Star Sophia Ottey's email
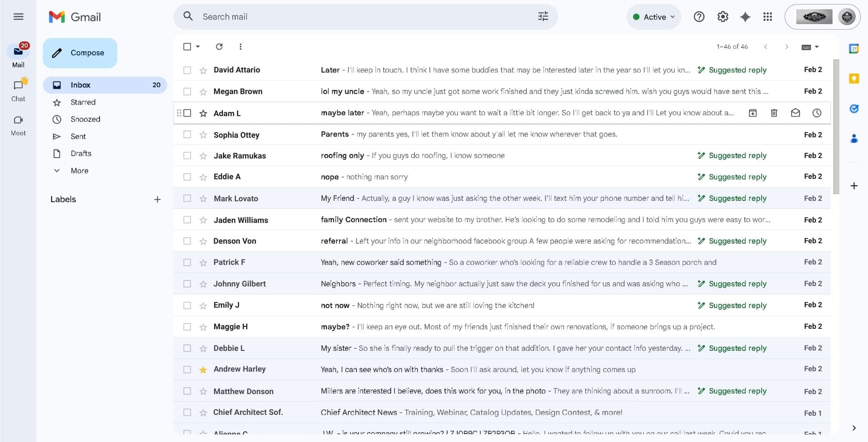The height and width of the screenshot is (442, 868). (203, 134)
